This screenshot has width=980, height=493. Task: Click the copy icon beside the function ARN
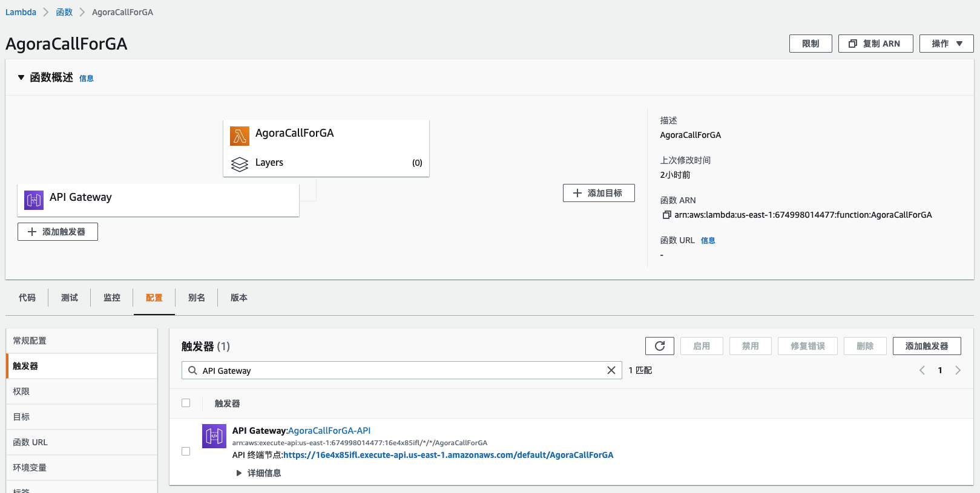[x=666, y=215]
